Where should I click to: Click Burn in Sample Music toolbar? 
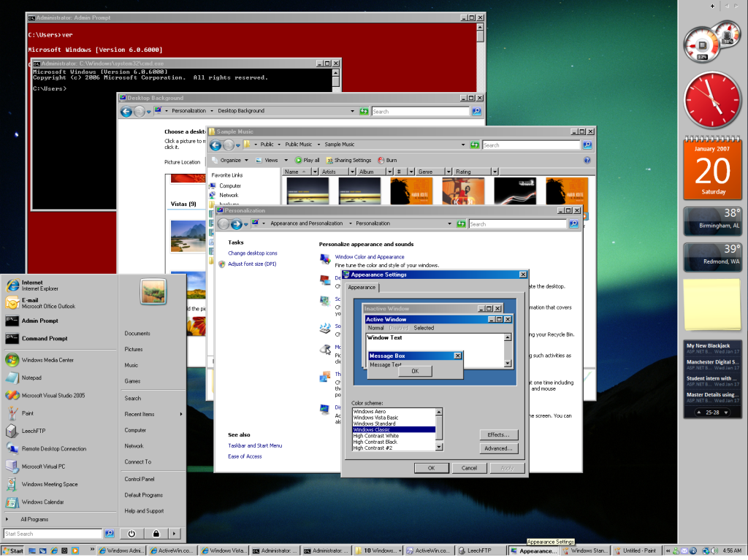(387, 161)
